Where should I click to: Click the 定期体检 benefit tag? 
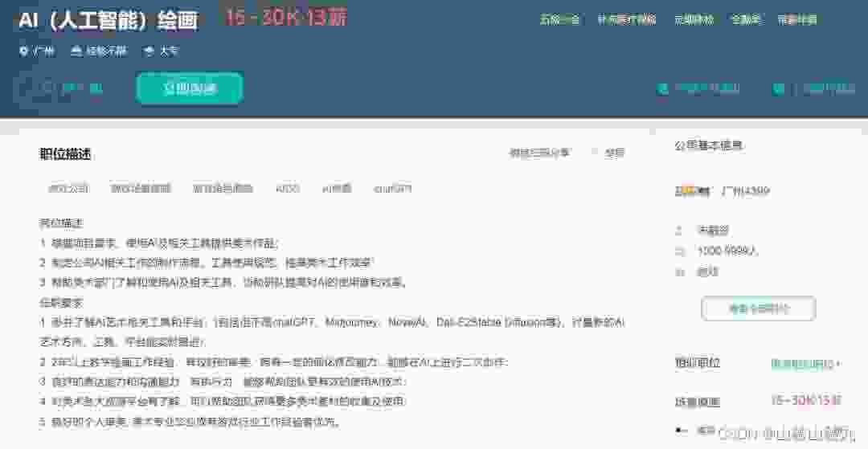point(694,20)
